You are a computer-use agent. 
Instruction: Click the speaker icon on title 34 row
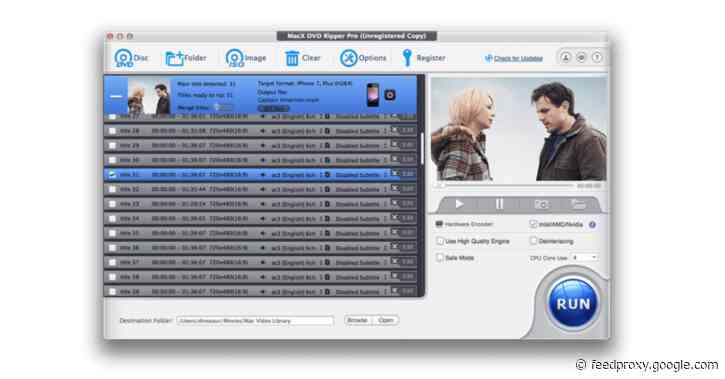(x=263, y=219)
